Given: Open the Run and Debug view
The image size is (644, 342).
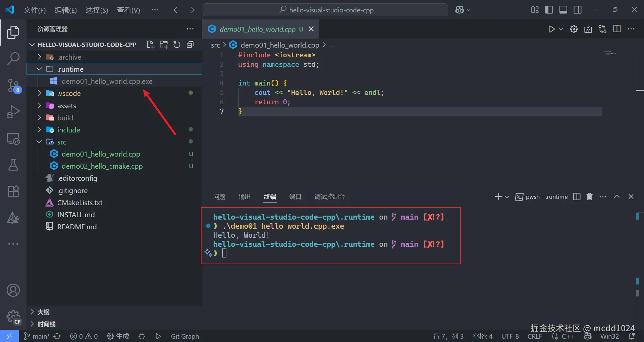Looking at the screenshot, I should (13, 112).
